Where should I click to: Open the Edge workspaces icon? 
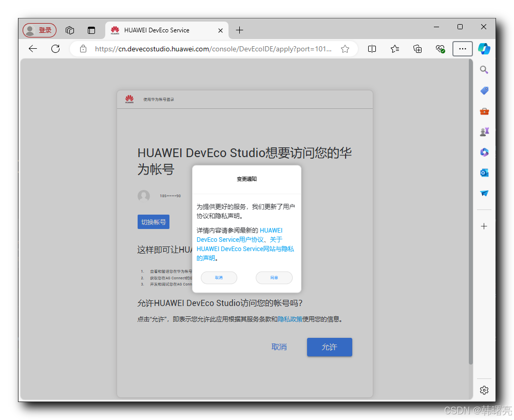coord(70,30)
